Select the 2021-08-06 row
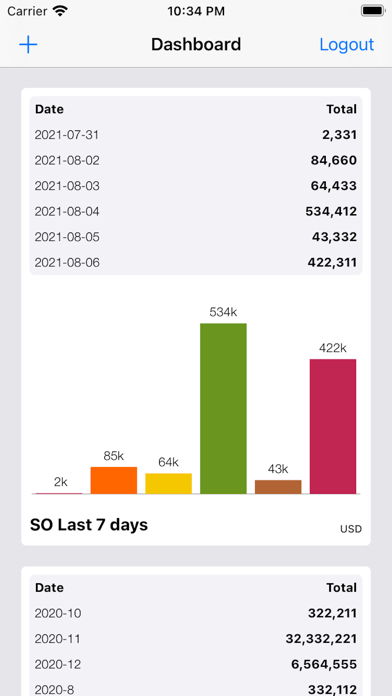Image resolution: width=392 pixels, height=696 pixels. [196, 263]
